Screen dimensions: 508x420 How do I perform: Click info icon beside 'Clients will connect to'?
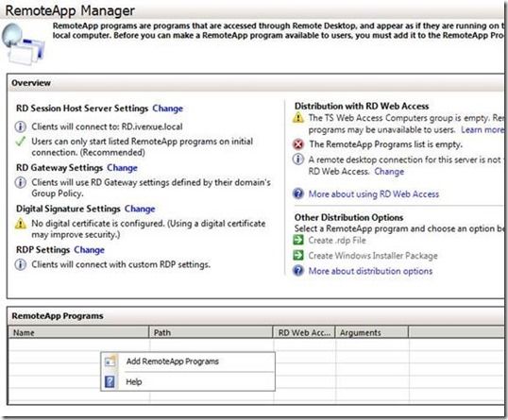(21, 126)
